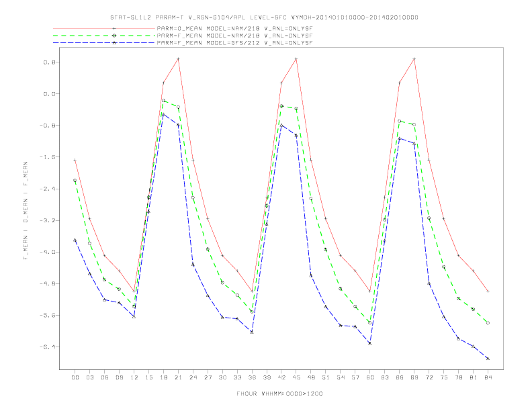532x411 pixels.
Task: Click the x-axis tick label 21
Action: (178, 377)
